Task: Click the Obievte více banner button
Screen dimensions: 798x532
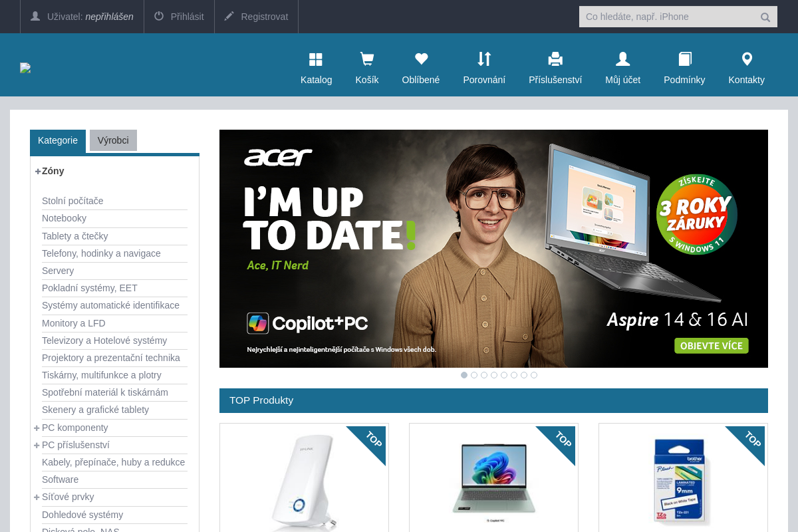Action: pos(712,346)
